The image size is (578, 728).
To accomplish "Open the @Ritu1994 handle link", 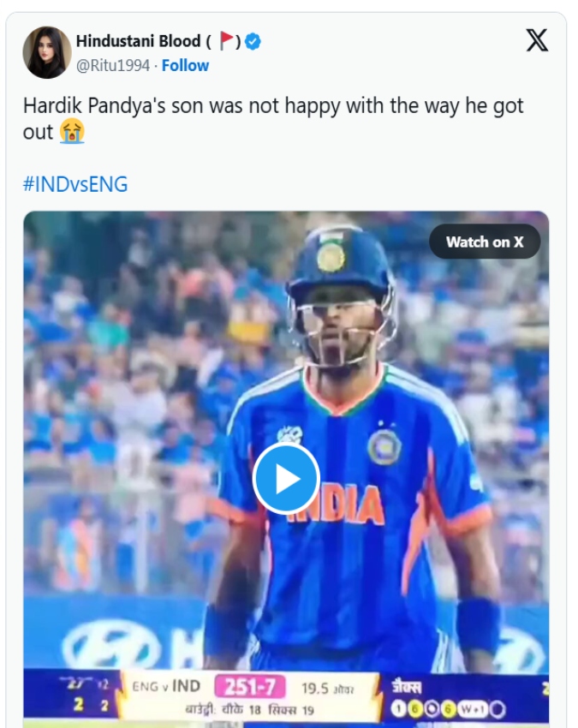I will pos(113,65).
